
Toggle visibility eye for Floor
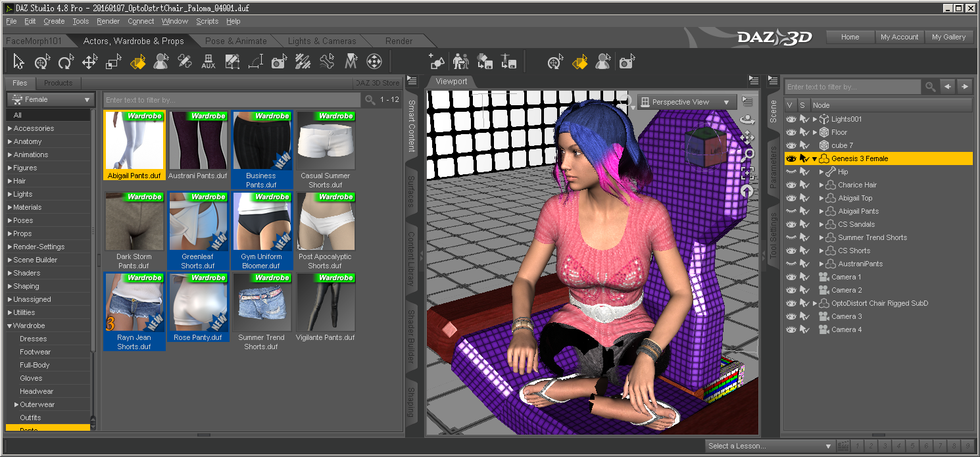tap(791, 132)
